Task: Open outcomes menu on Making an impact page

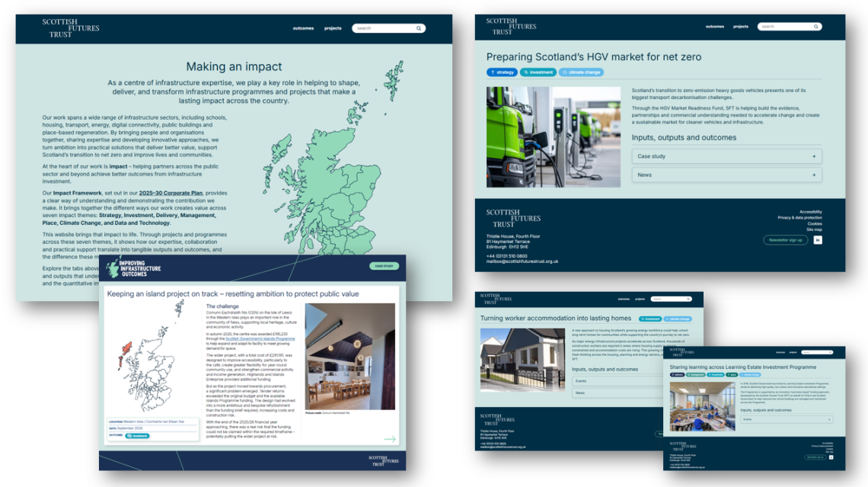Action: (x=303, y=28)
